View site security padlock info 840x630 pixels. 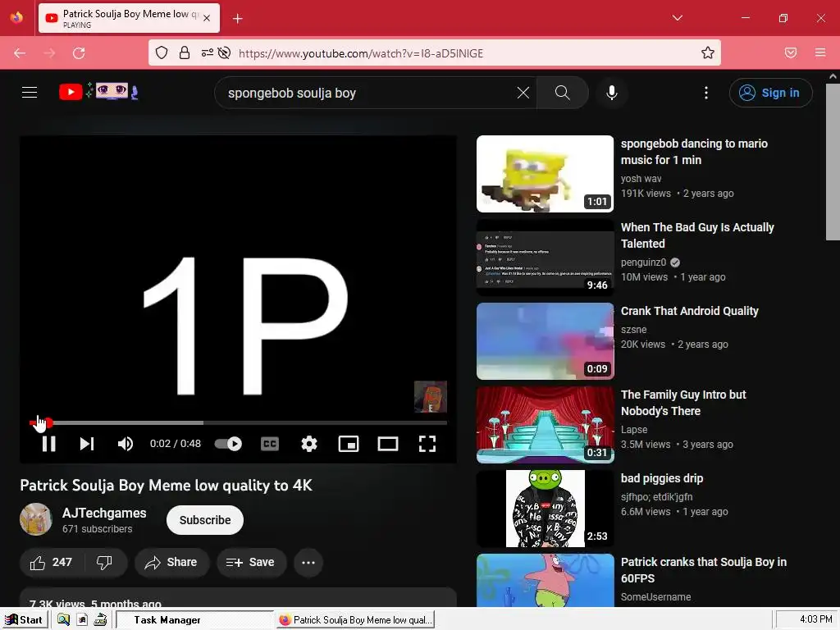click(x=185, y=52)
